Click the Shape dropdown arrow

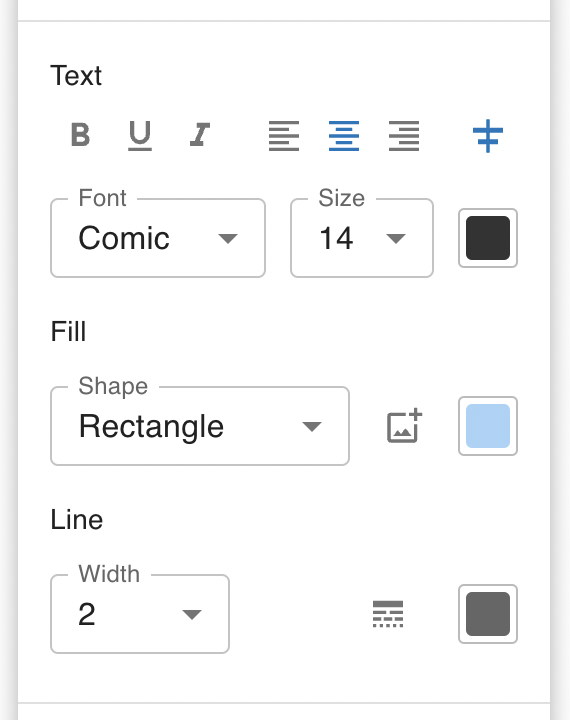click(x=312, y=427)
